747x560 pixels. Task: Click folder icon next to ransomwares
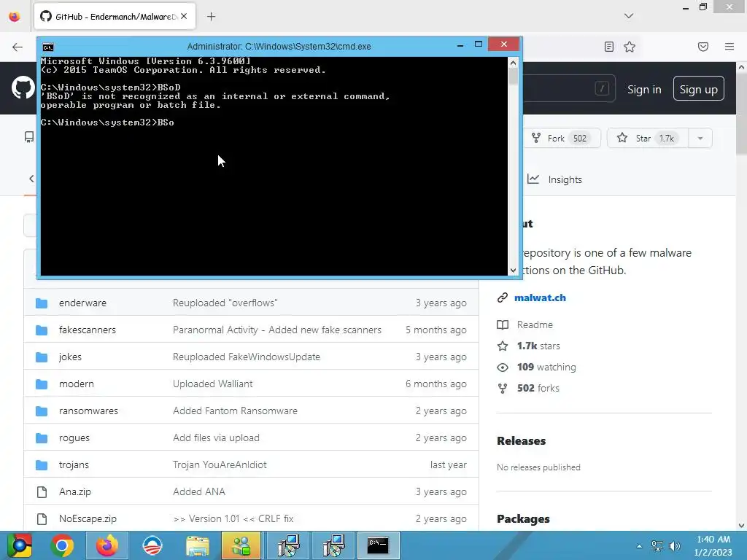42,411
